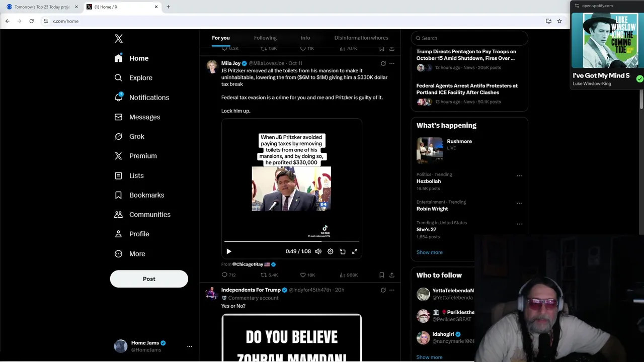The height and width of the screenshot is (362, 644).
Task: Go back in browser
Action: (x=7, y=21)
